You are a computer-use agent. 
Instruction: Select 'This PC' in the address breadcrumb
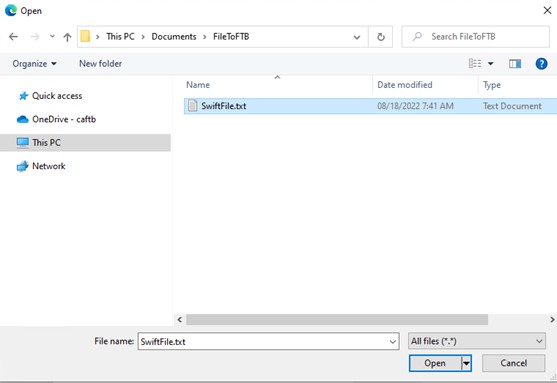[120, 37]
